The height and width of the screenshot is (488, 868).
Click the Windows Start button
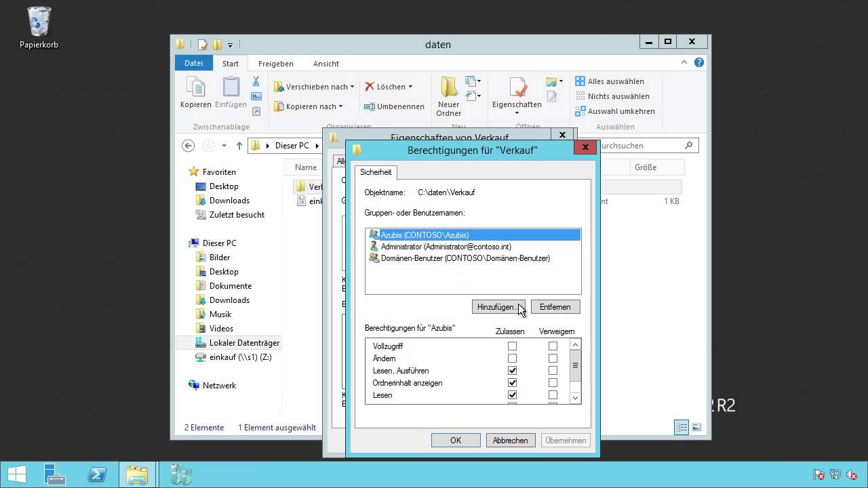(x=17, y=474)
